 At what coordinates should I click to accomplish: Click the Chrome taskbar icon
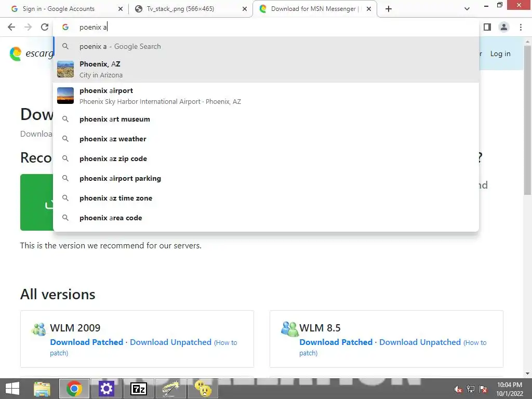click(x=74, y=389)
